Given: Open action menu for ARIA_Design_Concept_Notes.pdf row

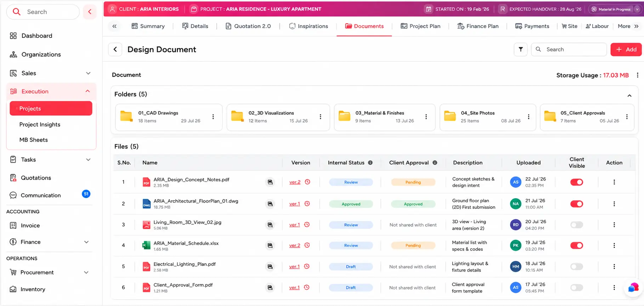Looking at the screenshot, I should click(614, 182).
